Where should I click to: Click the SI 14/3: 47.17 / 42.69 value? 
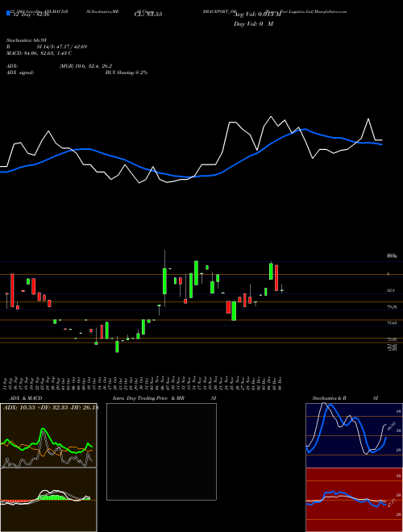[62, 47]
